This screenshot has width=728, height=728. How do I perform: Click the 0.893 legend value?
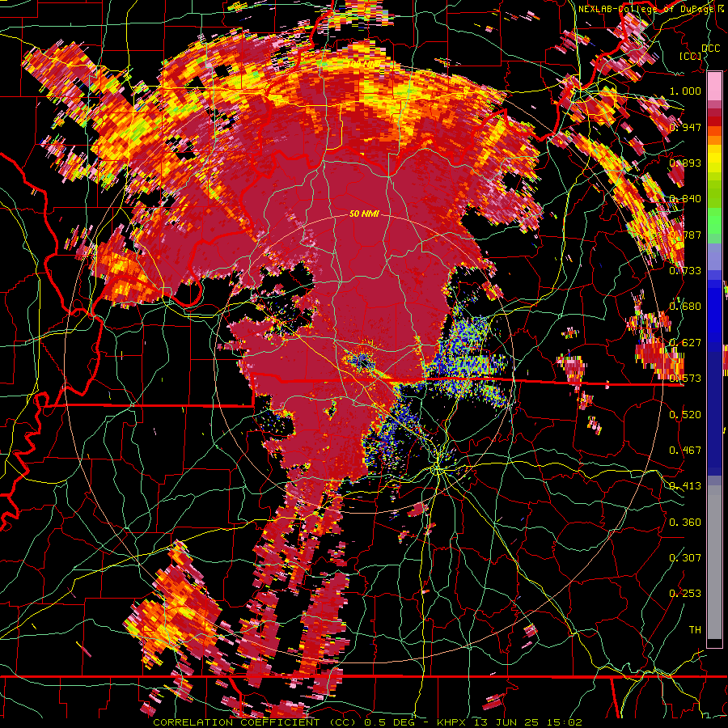(685, 163)
